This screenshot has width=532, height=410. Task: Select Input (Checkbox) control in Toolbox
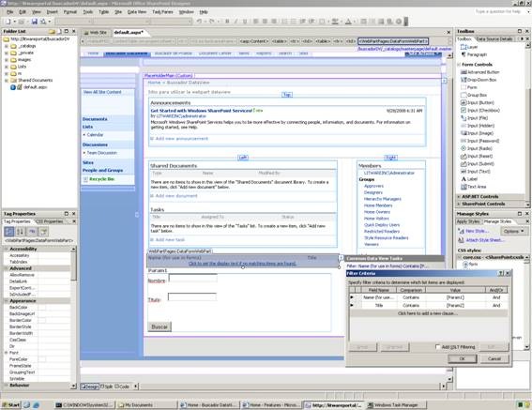[x=480, y=111]
